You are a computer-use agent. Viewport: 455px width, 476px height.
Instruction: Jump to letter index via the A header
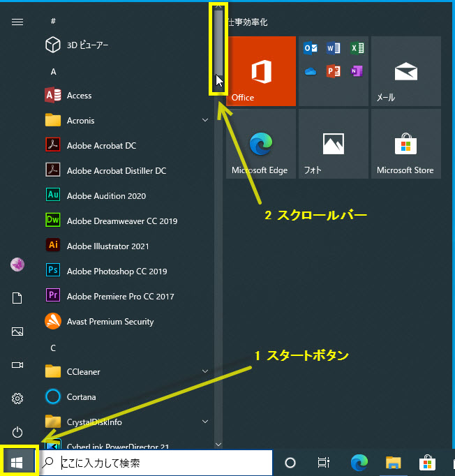54,71
